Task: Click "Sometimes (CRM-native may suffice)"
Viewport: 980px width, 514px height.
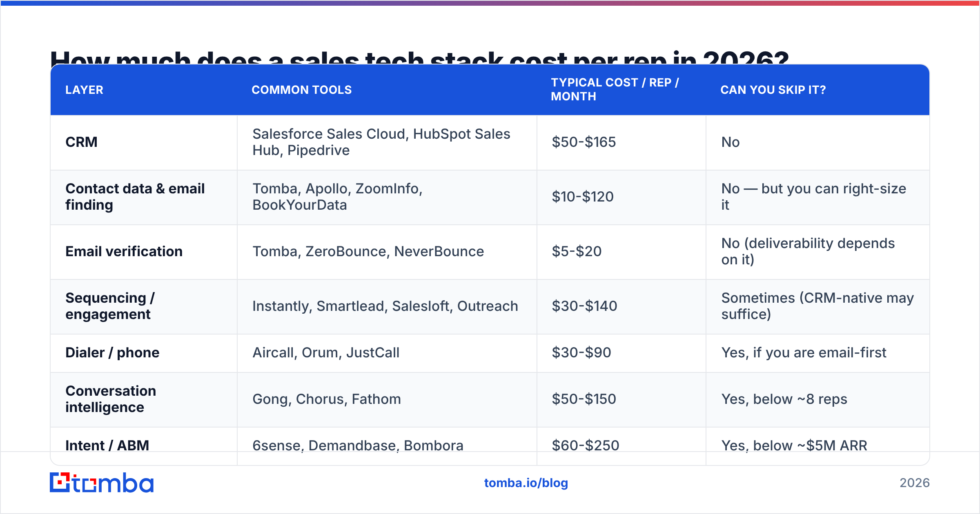Action: pos(818,306)
